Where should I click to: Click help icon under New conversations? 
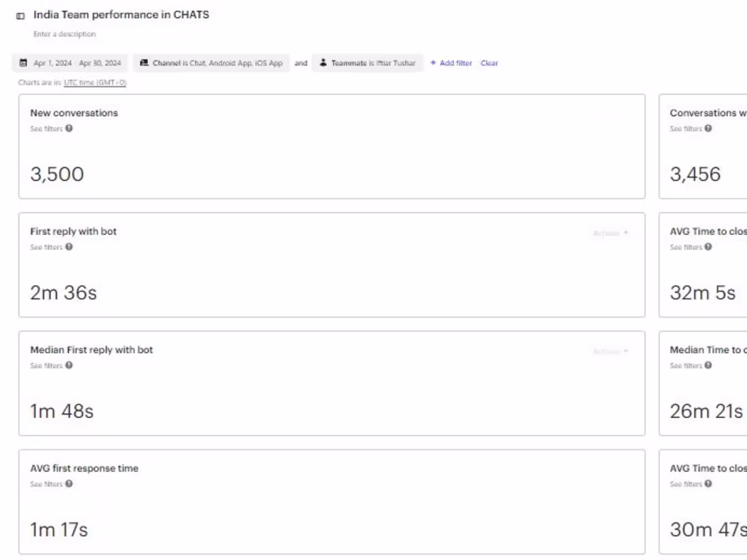click(x=69, y=128)
